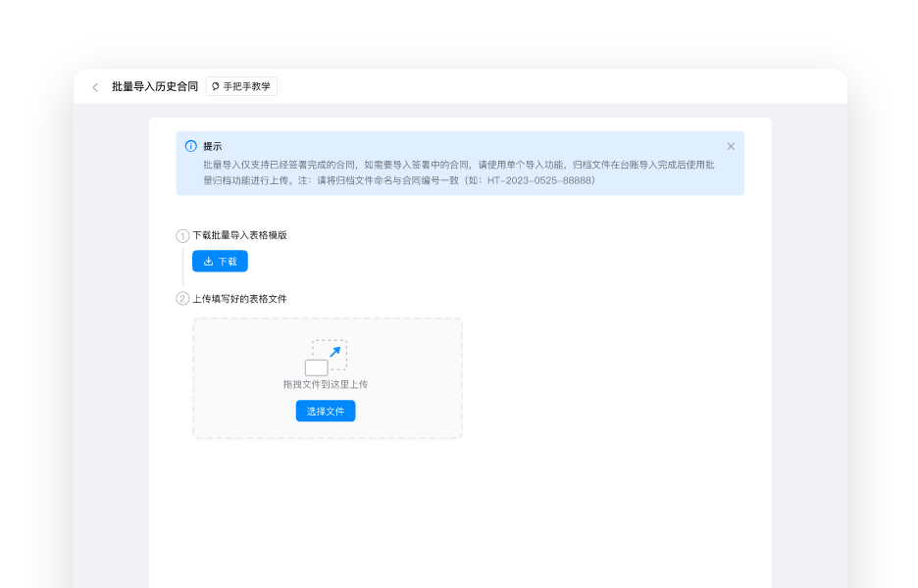Open the 手把手教学 tutorial button
Viewport: 918px width, 588px height.
241,86
